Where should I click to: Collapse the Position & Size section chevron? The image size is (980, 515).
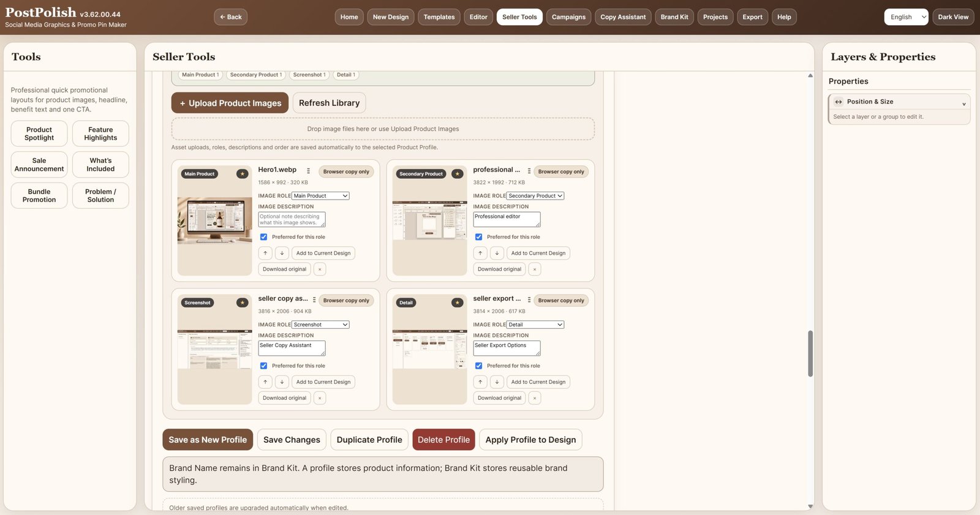click(963, 103)
